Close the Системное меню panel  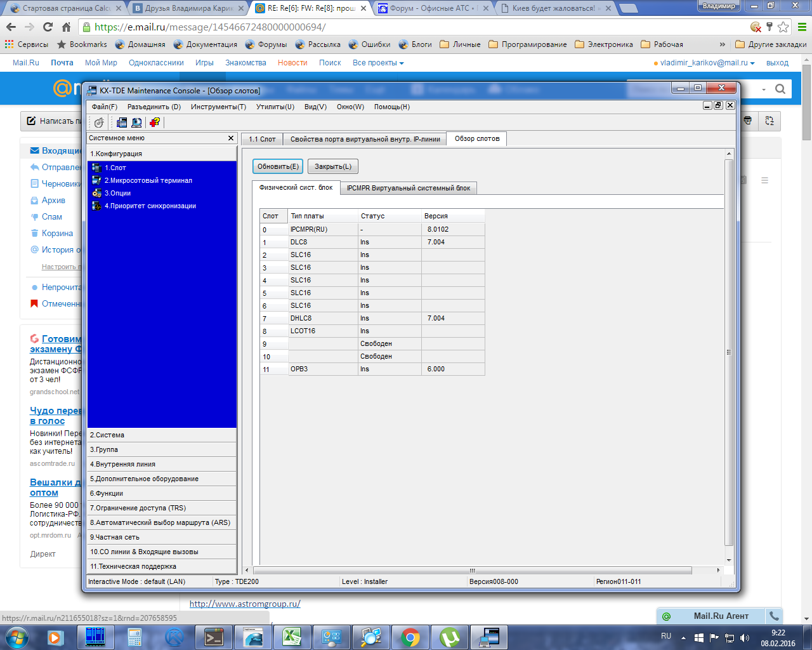pos(231,138)
